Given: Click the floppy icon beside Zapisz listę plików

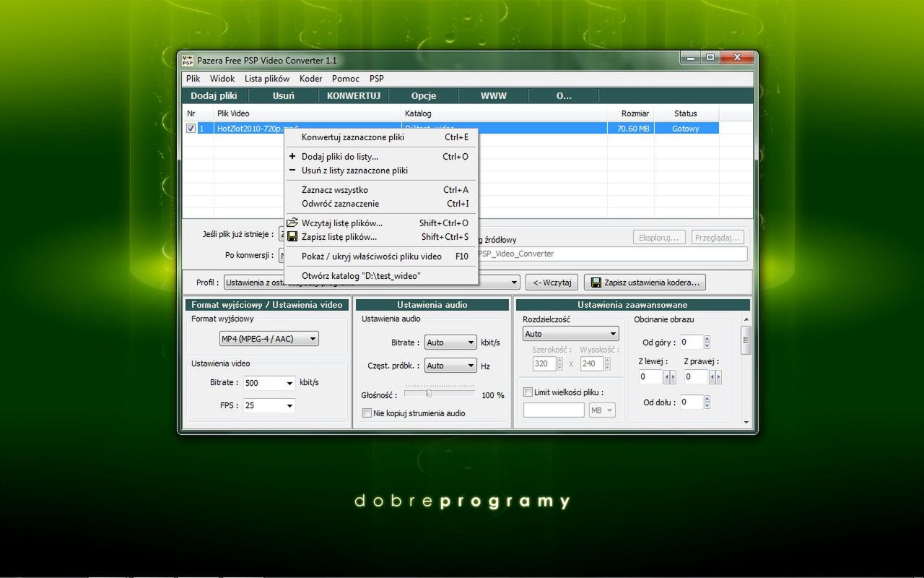Looking at the screenshot, I should coord(292,236).
